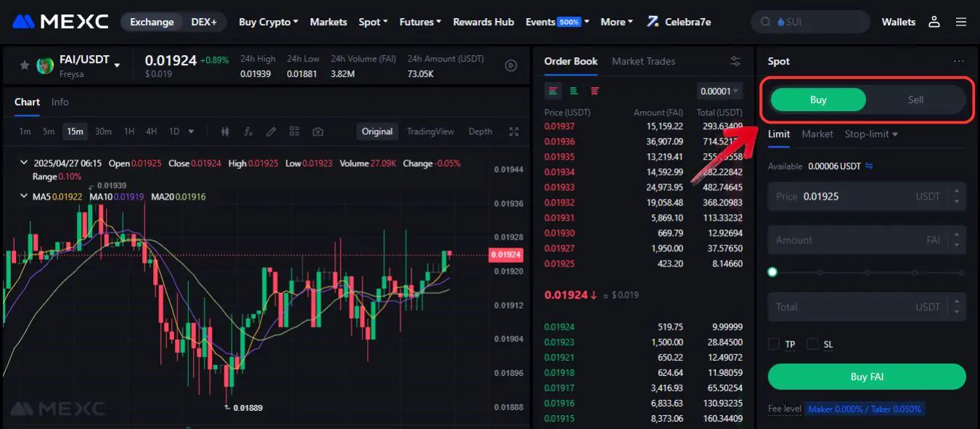Screen dimensions: 980x429
Task: Switch order side to Sell
Action: pos(915,99)
